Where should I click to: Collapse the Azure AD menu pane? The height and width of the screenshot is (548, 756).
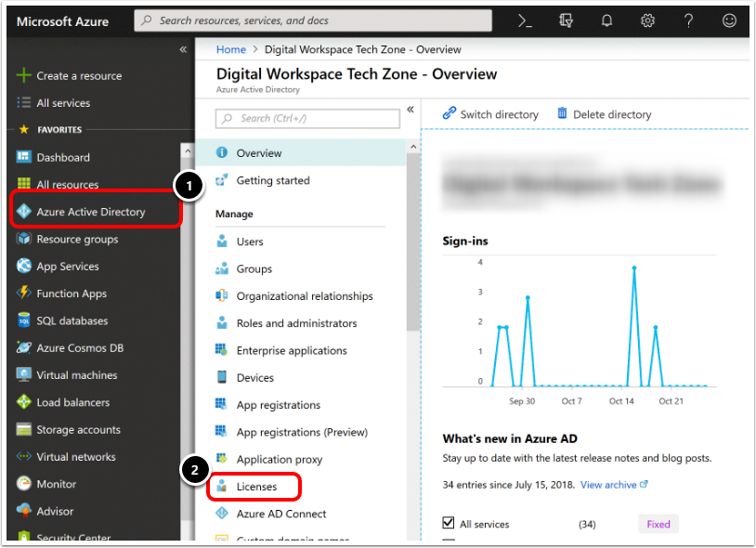tap(410, 110)
